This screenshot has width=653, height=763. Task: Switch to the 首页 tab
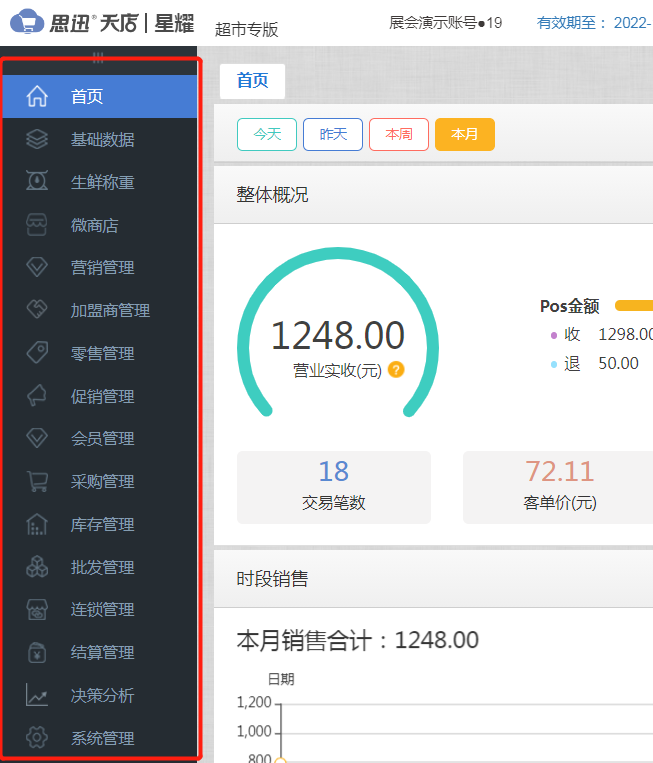252,81
